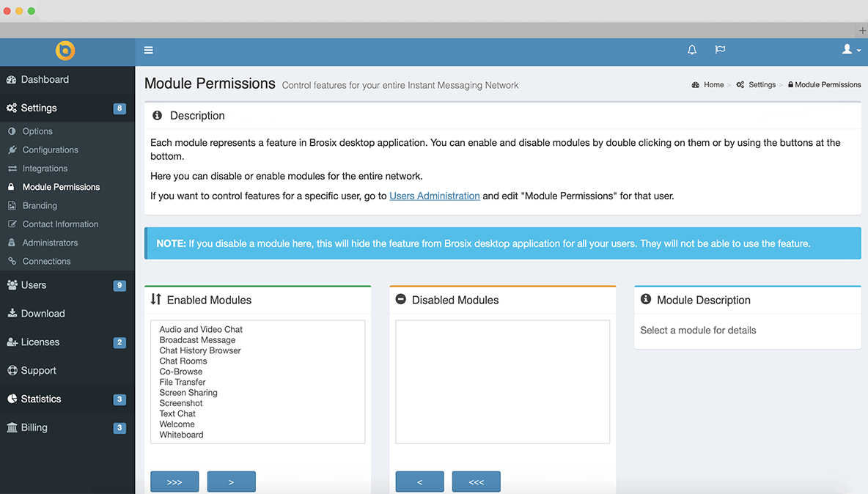Screen dimensions: 868x494
Task: Click the Download icon in sidebar
Action: pos(12,314)
